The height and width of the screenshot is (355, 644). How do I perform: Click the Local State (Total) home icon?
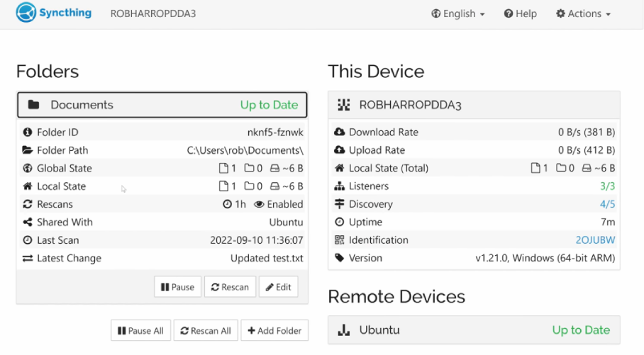click(339, 168)
